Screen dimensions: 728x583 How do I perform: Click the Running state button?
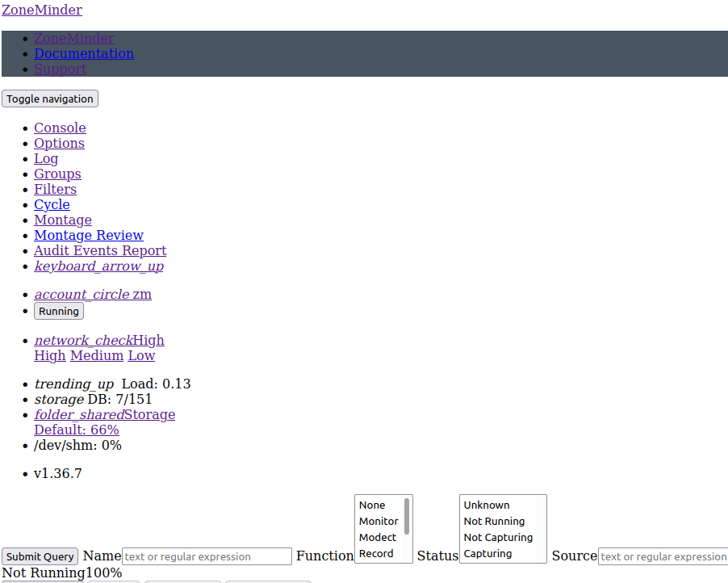pos(58,311)
